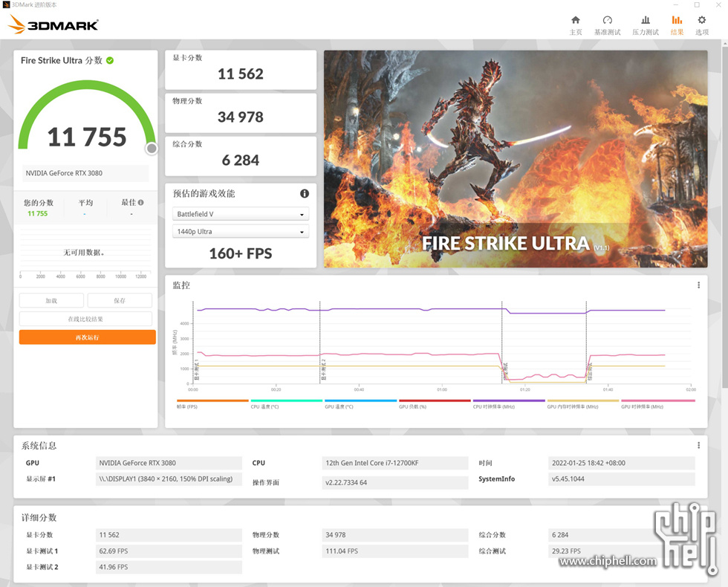Click the time value 2022-01-25 18:42
This screenshot has width=728, height=587.
tap(621, 463)
